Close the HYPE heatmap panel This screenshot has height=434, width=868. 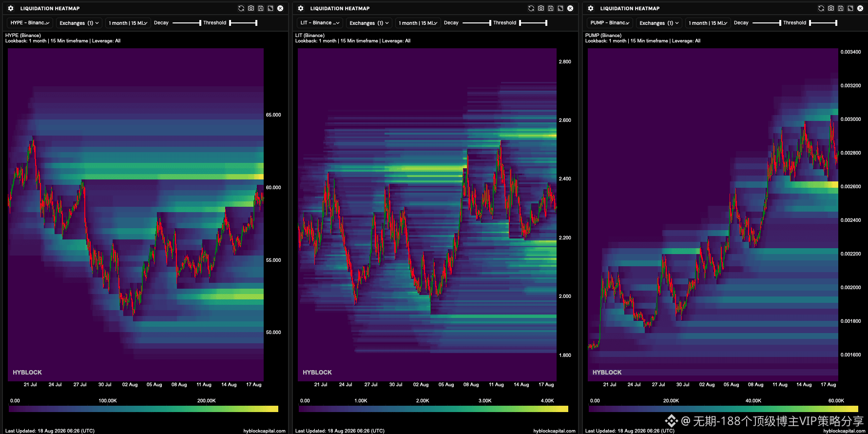click(x=280, y=8)
